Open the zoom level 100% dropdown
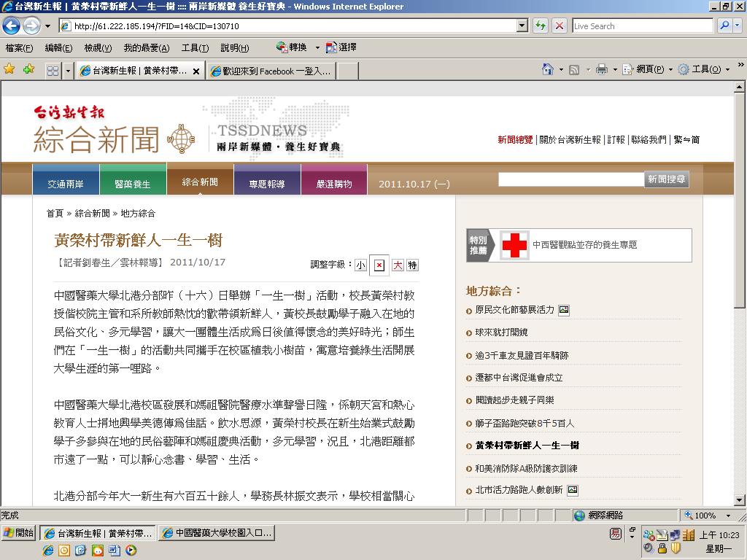This screenshot has height=560, width=747. (x=728, y=516)
